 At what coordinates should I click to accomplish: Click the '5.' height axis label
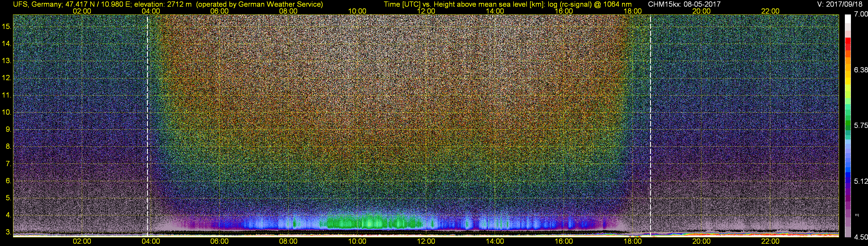tap(8, 198)
